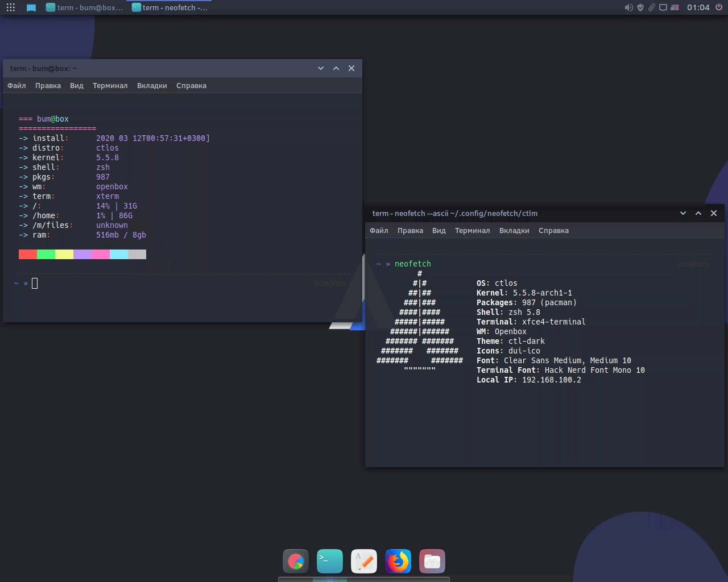Minimize the bum@box terminal window
728x582 pixels.
(x=321, y=68)
